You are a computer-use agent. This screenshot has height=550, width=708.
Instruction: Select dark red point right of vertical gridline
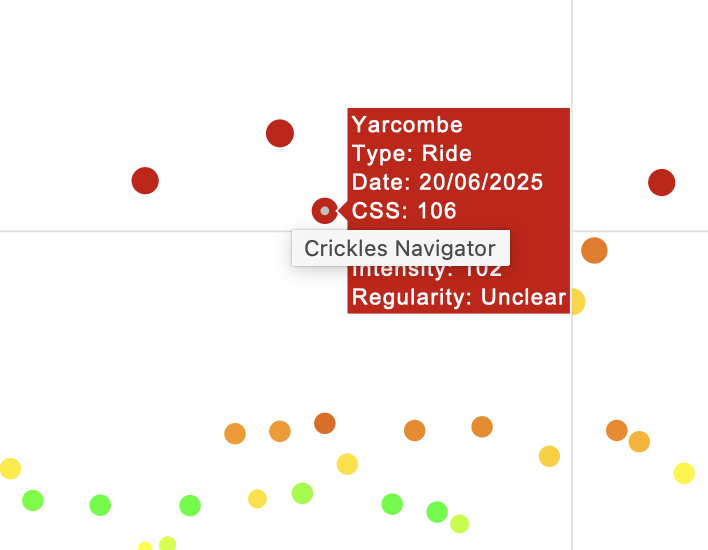tap(661, 183)
